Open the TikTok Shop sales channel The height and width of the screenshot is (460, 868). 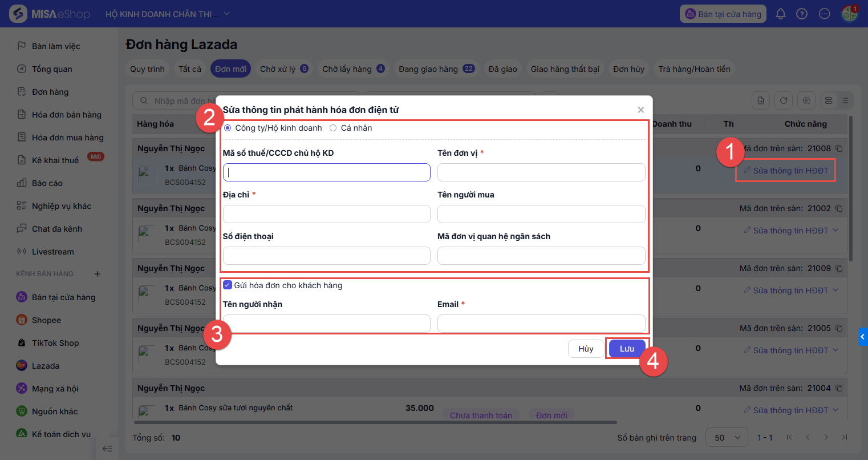tap(48, 343)
